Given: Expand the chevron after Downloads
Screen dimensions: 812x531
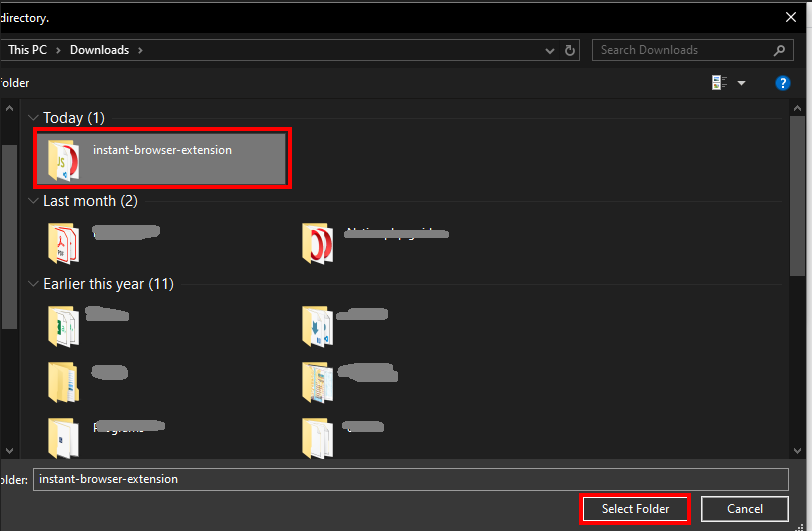Looking at the screenshot, I should tap(140, 50).
